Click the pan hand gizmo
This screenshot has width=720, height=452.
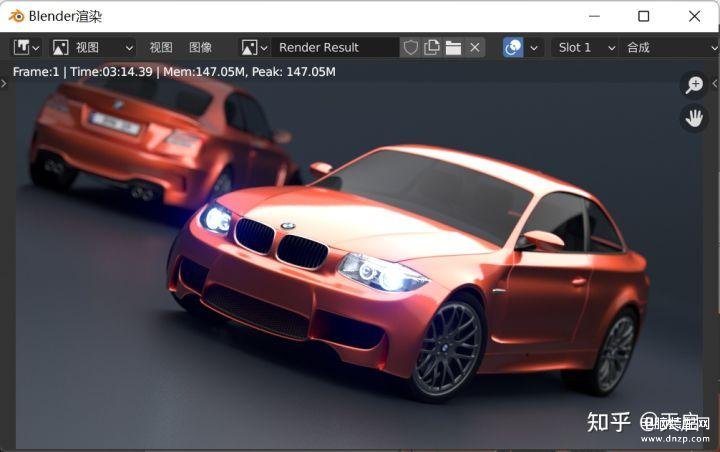[x=694, y=119]
